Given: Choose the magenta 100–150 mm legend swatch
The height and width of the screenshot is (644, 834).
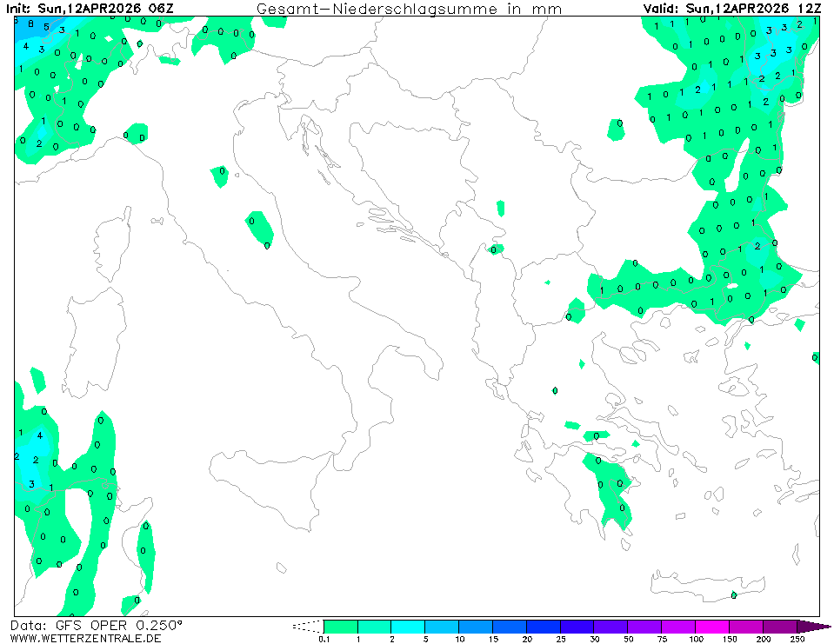Looking at the screenshot, I should pos(712,626).
